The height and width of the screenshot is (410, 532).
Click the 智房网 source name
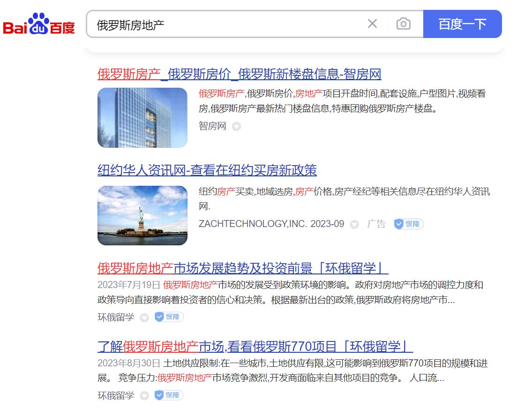212,126
